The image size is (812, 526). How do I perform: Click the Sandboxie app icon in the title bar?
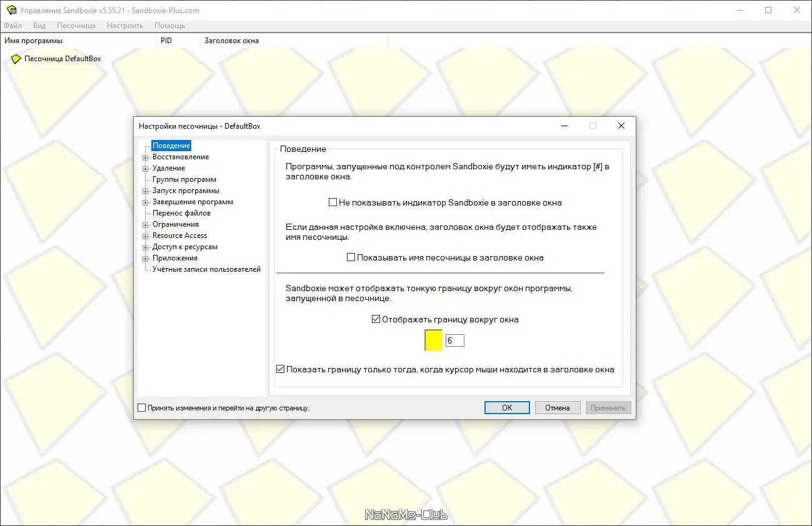(11, 10)
